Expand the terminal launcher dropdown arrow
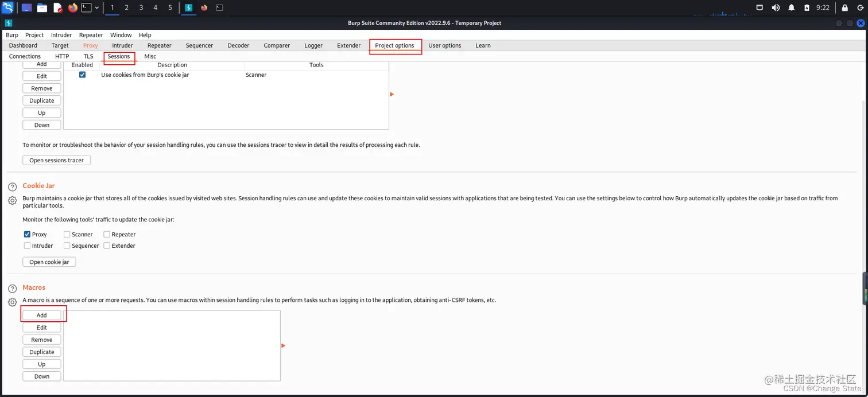Image resolution: width=868 pixels, height=397 pixels. click(96, 8)
